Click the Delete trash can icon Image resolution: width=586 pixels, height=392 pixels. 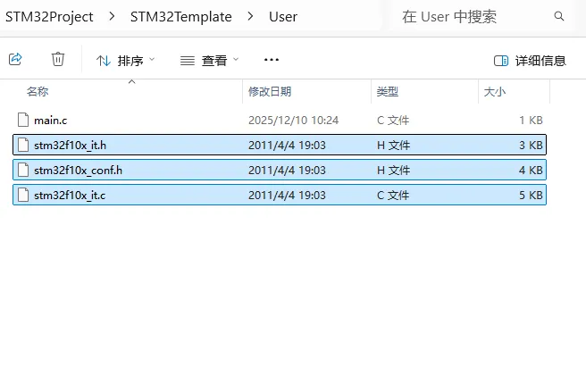click(58, 59)
